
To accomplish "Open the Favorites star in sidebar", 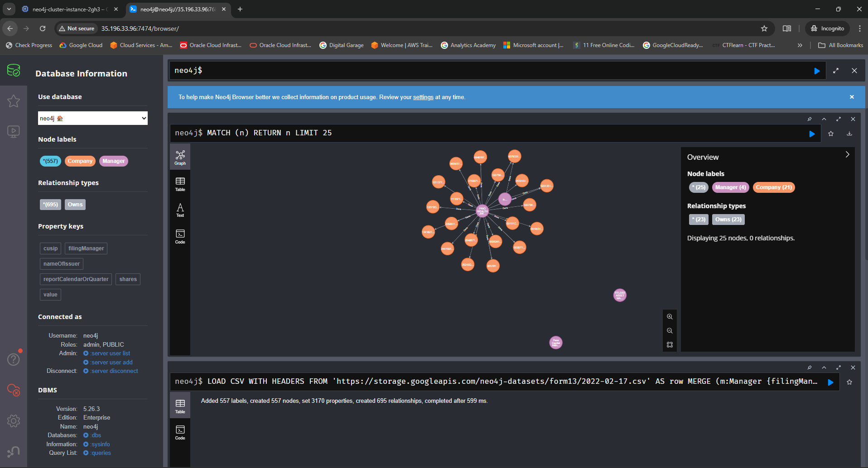I will [14, 101].
